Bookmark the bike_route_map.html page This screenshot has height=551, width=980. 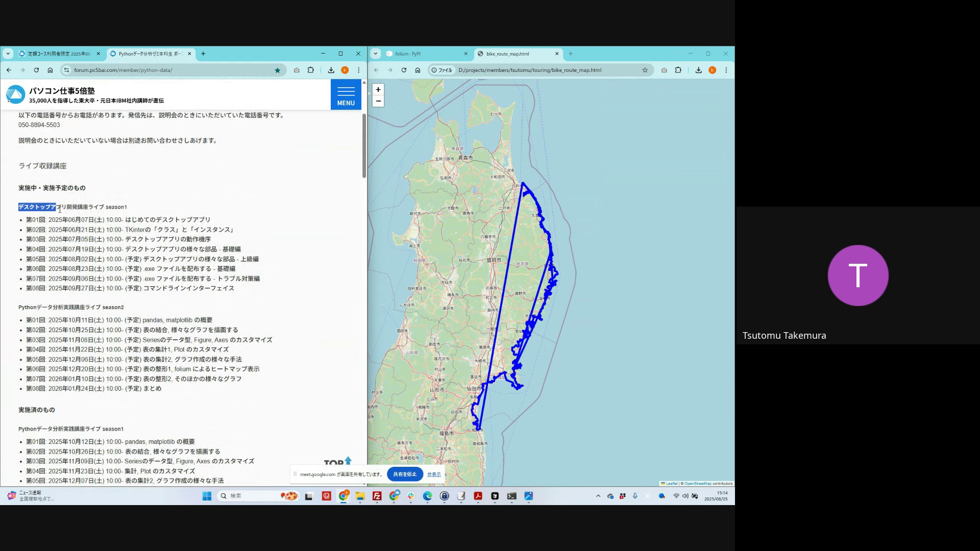point(645,70)
